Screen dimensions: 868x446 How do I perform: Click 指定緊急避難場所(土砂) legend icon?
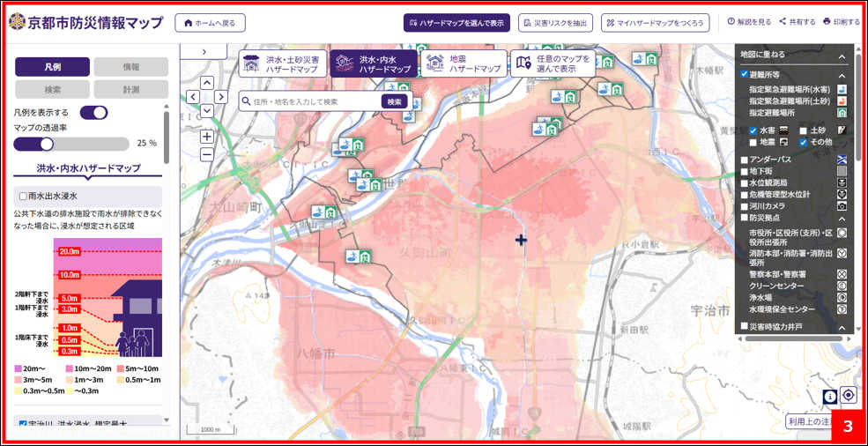(x=842, y=101)
